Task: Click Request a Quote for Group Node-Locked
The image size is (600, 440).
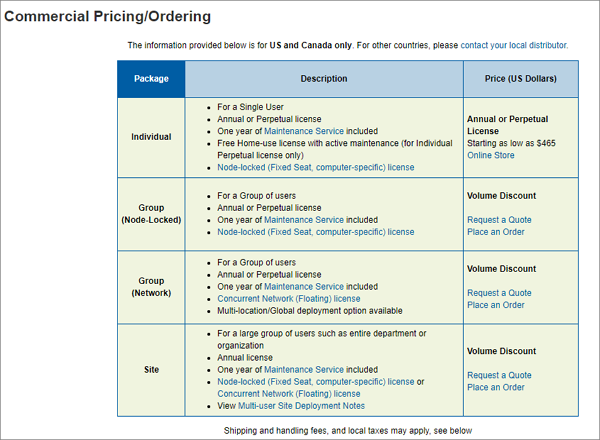Action: point(499,220)
